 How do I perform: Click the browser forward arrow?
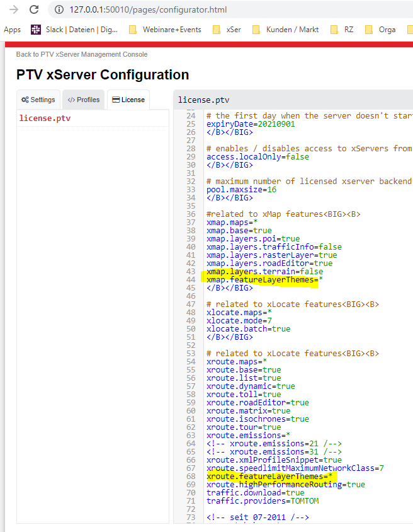point(13,9)
